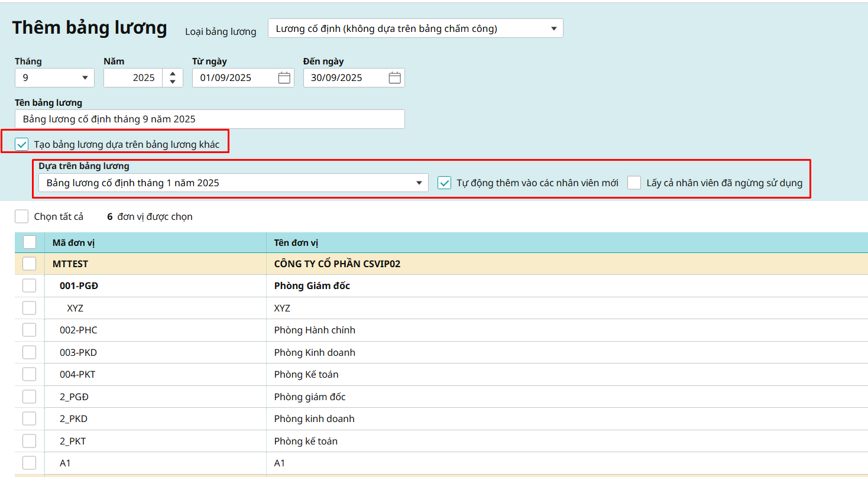The width and height of the screenshot is (868, 477).
Task: Check the 001-PGĐ Phòng Giám đốc row
Action: point(30,285)
